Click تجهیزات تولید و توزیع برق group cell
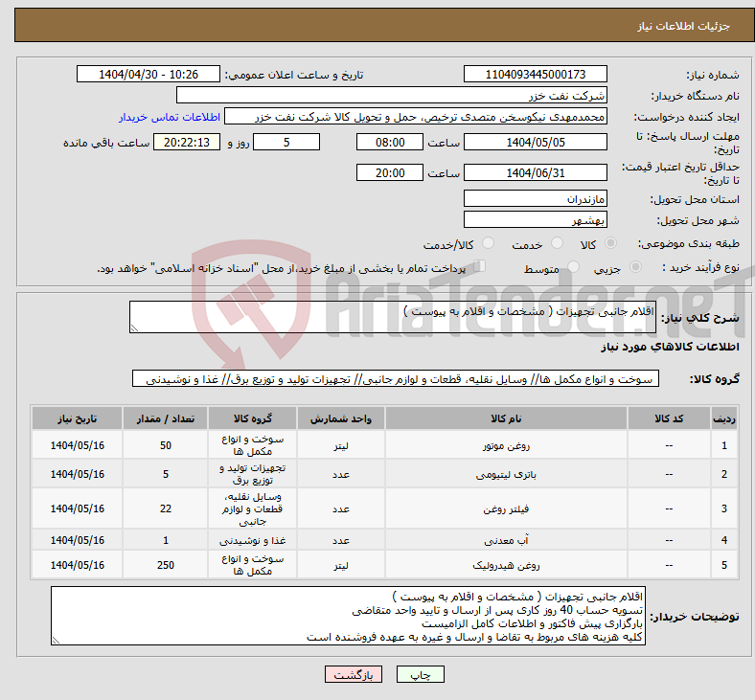Screen dimensions: 755x700 click(252, 474)
